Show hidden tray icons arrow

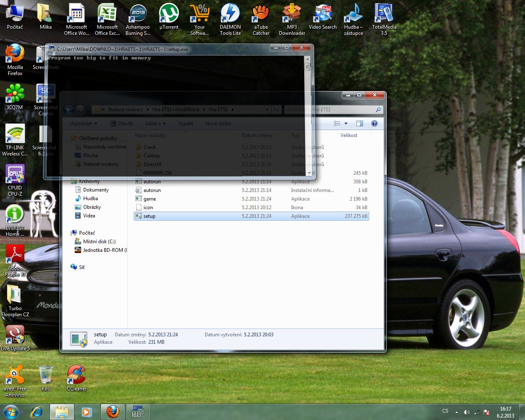pyautogui.click(x=457, y=412)
